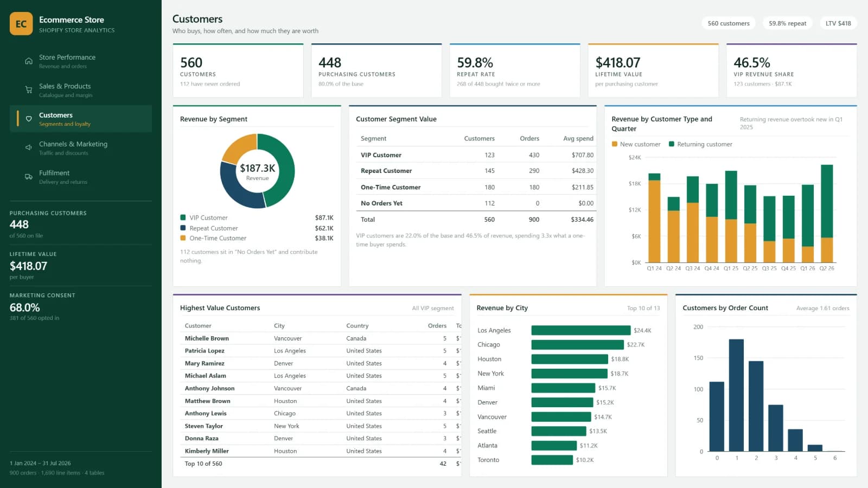Click the Los Angeles revenue bar
This screenshot has height=488, width=868.
pos(581,330)
